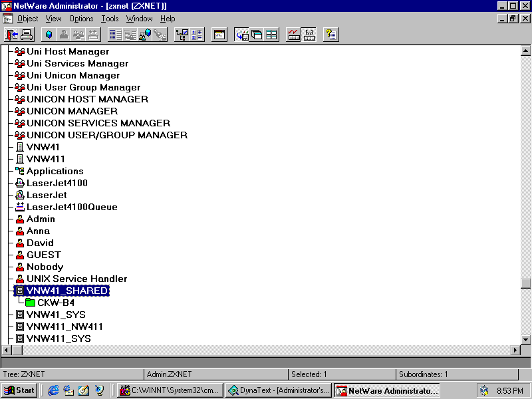
Task: Click the horizontal scrollbar left arrow
Action: click(x=7, y=350)
